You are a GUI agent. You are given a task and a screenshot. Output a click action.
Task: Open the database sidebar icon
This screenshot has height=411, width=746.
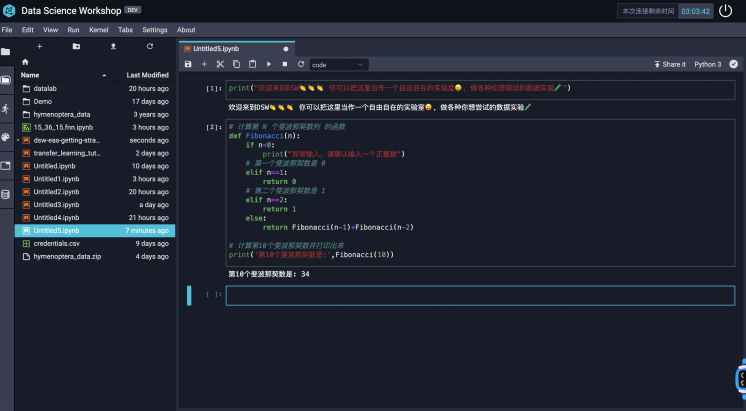6,195
